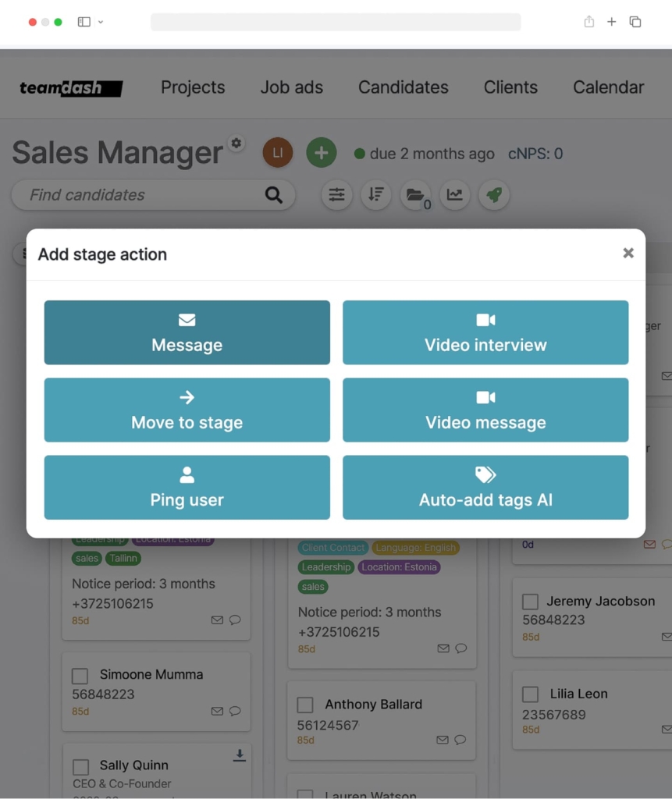The height and width of the screenshot is (799, 672).
Task: Tick the Simoone Mumma checkbox
Action: click(80, 676)
